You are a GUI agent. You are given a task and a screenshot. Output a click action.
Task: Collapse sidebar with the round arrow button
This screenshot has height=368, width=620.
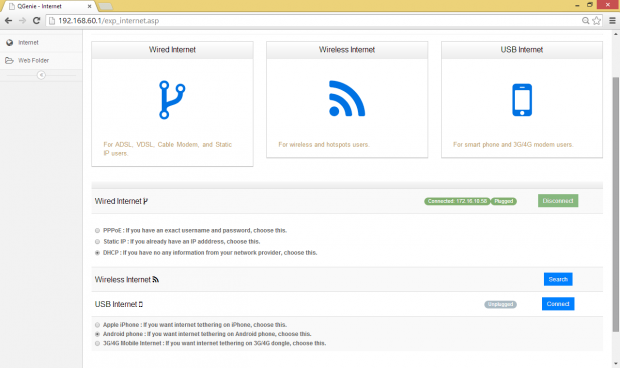pyautogui.click(x=41, y=75)
